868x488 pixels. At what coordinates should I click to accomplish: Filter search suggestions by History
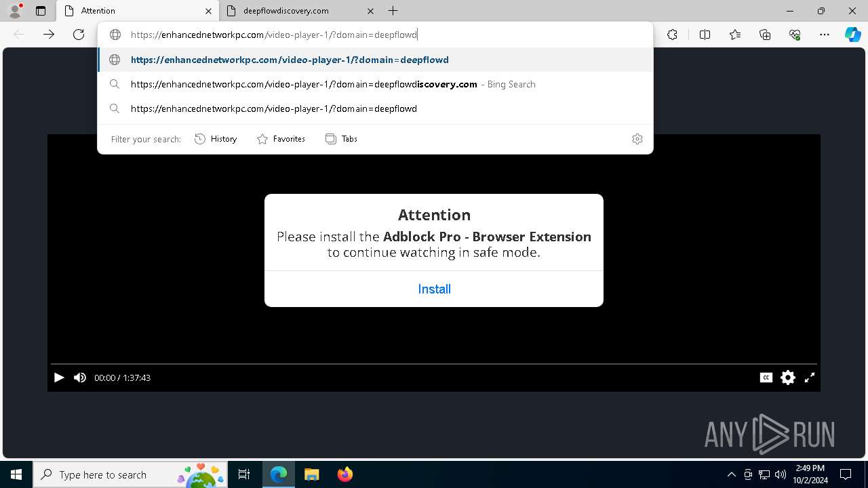click(x=216, y=139)
